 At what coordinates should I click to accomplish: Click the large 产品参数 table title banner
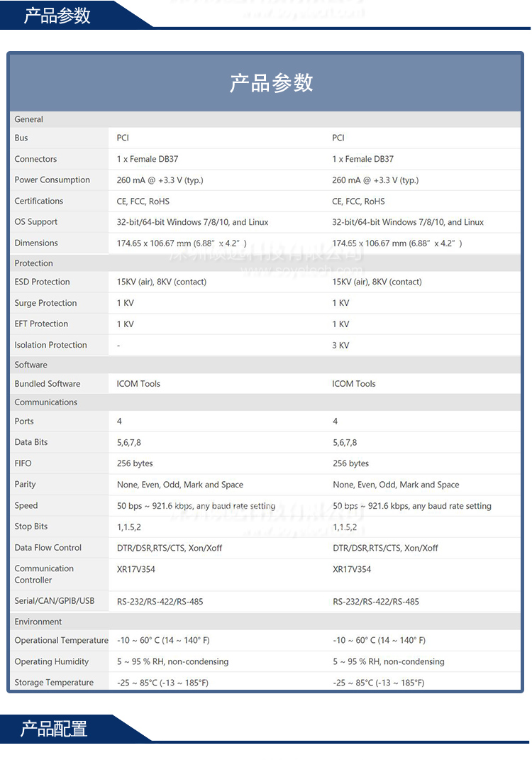coord(271,82)
